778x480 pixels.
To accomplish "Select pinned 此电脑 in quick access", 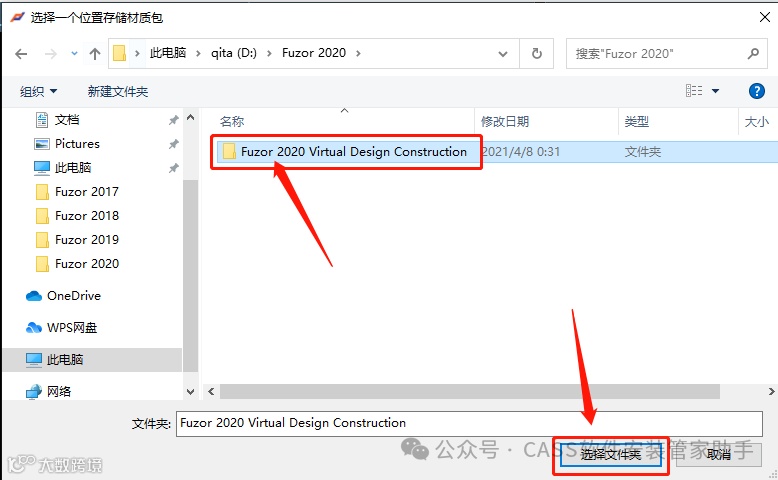I will point(73,168).
